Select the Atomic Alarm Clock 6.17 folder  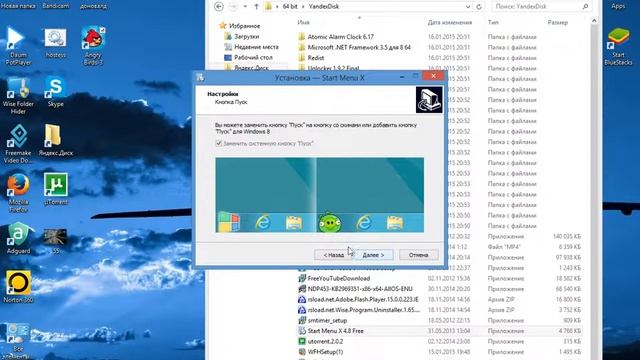pos(340,37)
